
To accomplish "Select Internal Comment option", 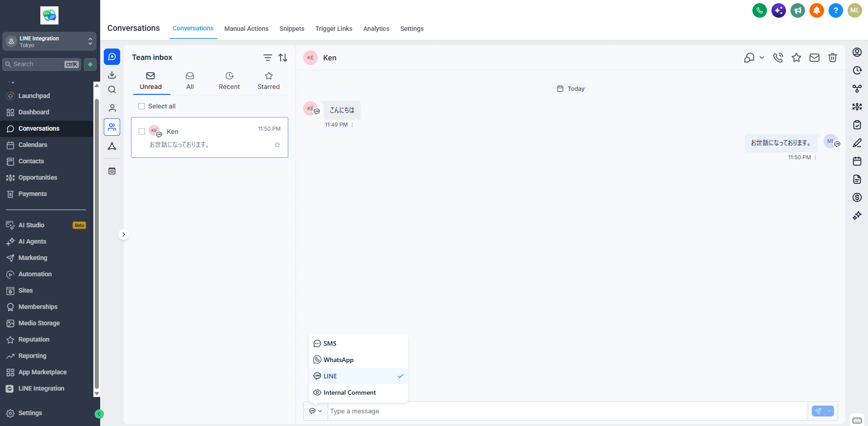I will point(359,392).
